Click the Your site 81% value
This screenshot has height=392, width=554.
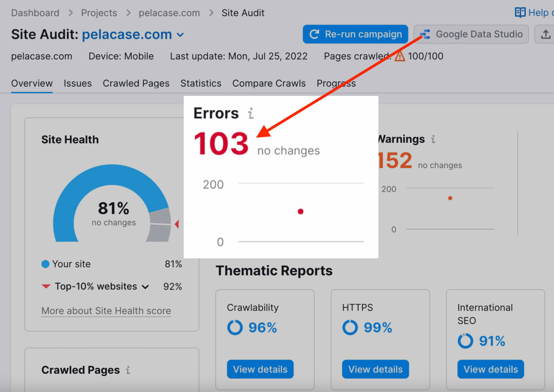173,264
